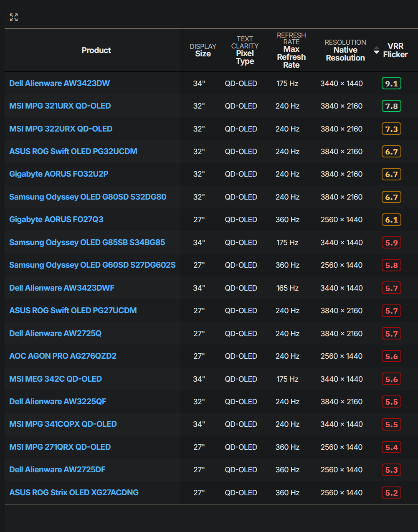
Task: Open Samsung Odyssey OLED G60SD S27DG602S link
Action: click(92, 265)
